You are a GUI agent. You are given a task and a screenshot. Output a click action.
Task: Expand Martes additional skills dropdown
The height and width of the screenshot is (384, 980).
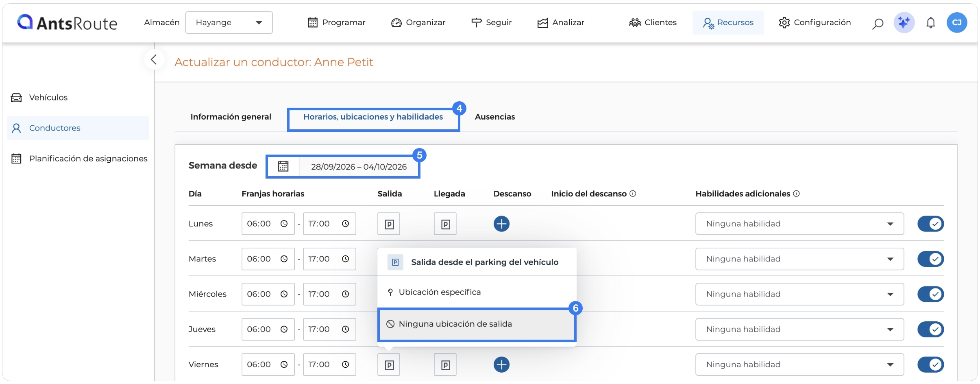(799, 259)
